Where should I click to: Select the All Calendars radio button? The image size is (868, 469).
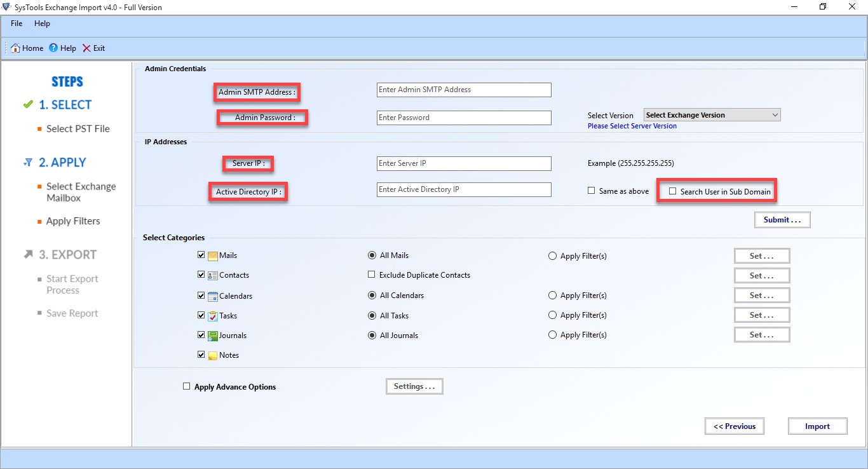[x=372, y=296]
